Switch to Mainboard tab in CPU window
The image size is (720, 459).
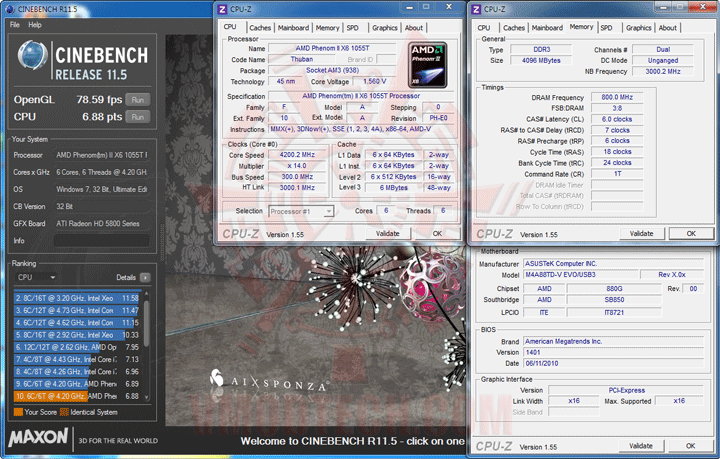[293, 28]
